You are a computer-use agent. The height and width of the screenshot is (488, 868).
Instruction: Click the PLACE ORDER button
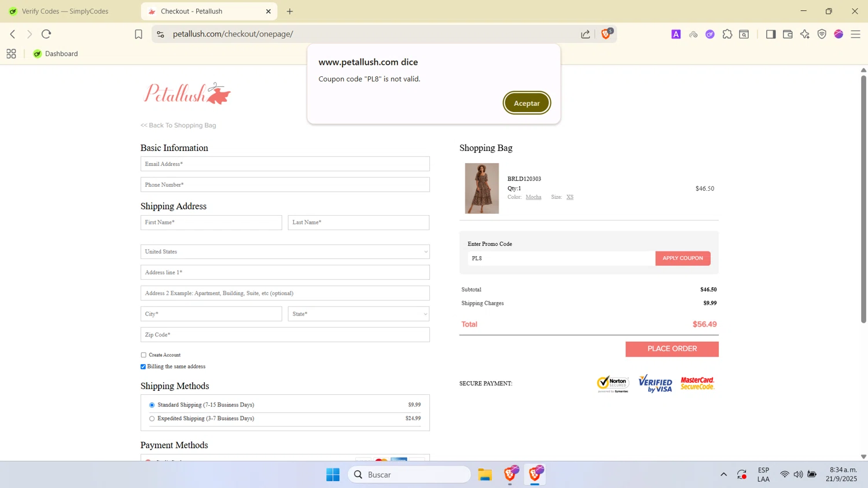point(672,349)
